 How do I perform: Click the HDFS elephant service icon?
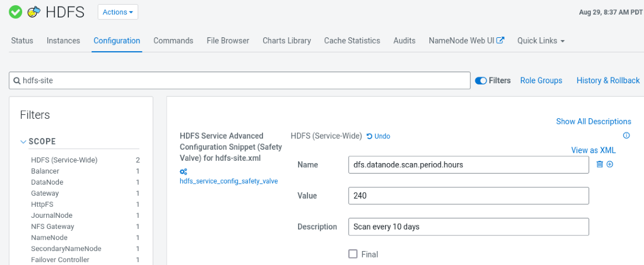click(x=34, y=12)
